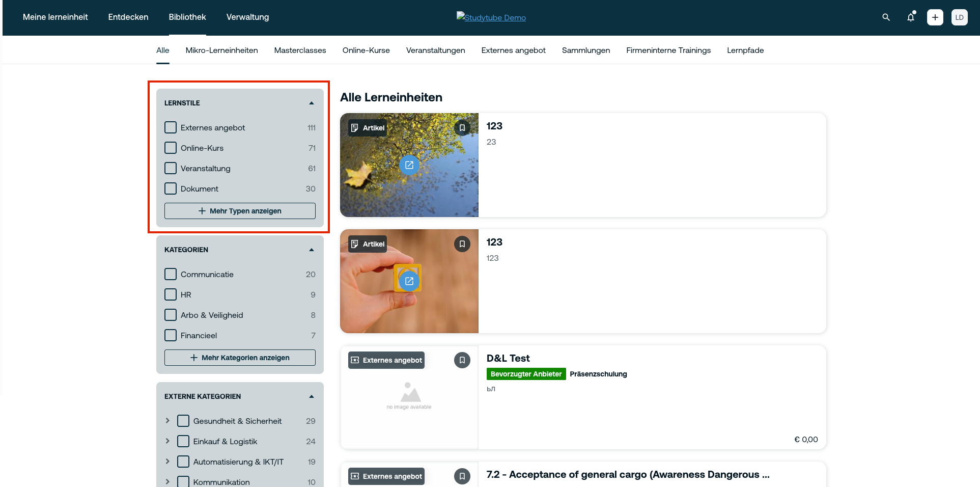Switch to Externes angebot tab

pos(514,50)
